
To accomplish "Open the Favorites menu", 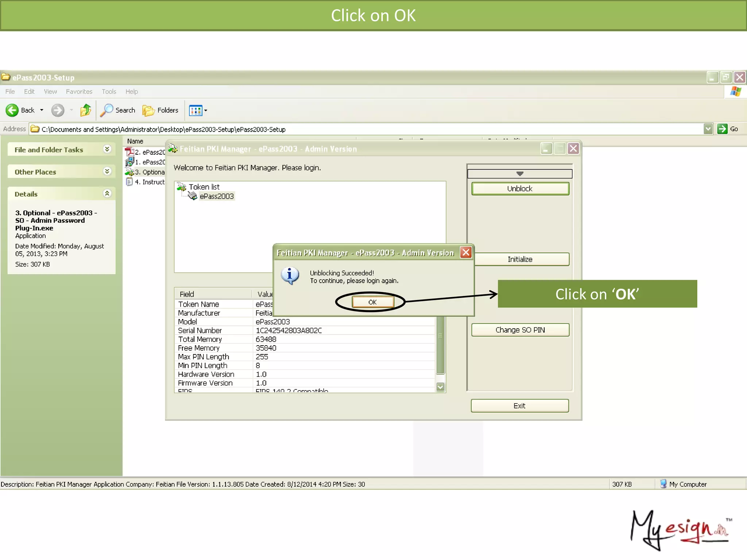I will 79,92.
